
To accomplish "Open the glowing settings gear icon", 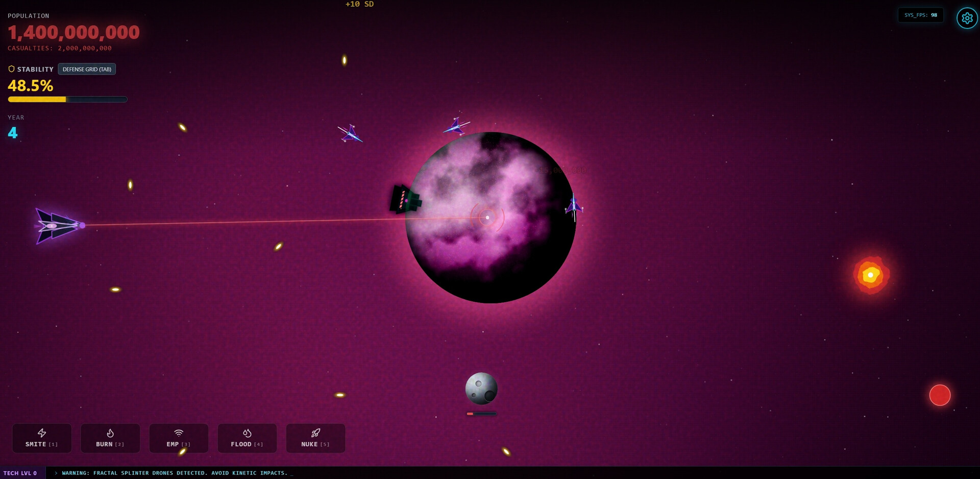I will pyautogui.click(x=966, y=18).
